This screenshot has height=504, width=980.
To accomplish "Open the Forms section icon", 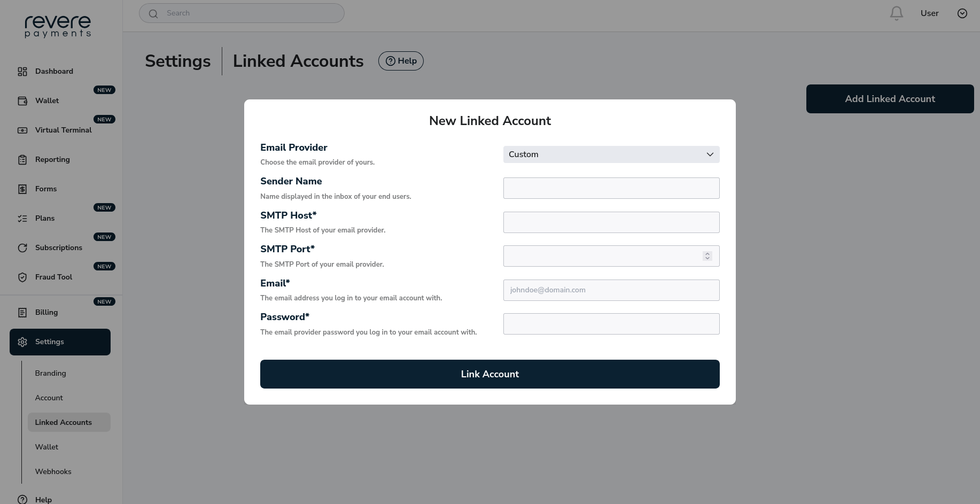I will pyautogui.click(x=22, y=189).
